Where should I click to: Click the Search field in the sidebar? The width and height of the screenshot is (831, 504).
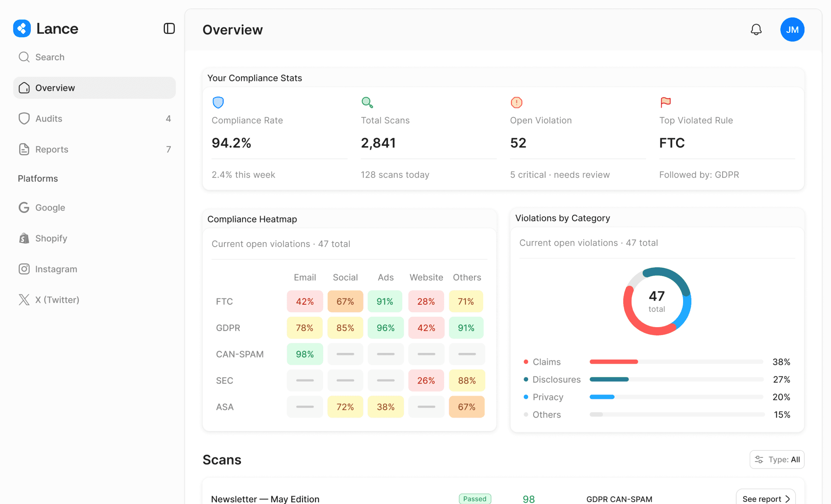[50, 57]
